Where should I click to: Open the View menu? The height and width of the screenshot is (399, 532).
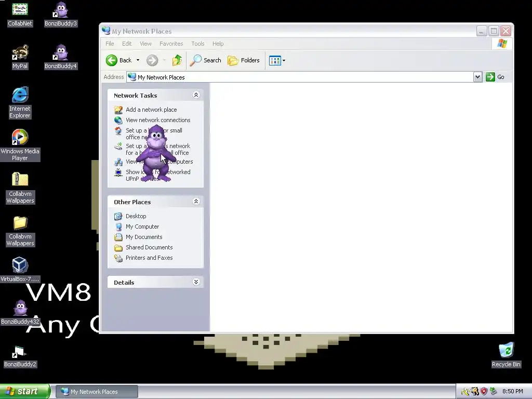tap(145, 44)
